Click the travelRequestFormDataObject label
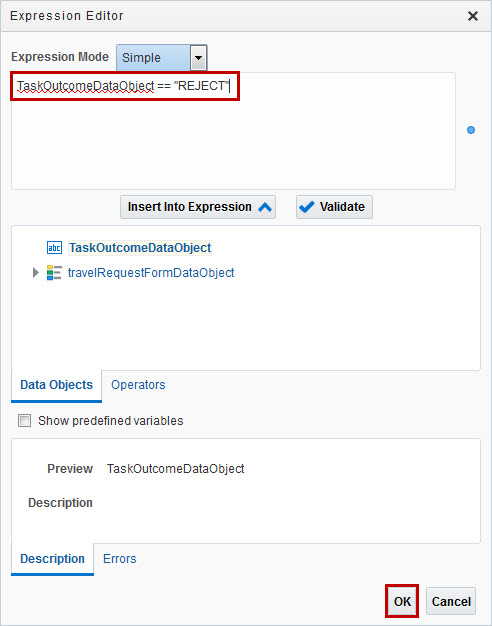The height and width of the screenshot is (626, 492). pyautogui.click(x=151, y=273)
